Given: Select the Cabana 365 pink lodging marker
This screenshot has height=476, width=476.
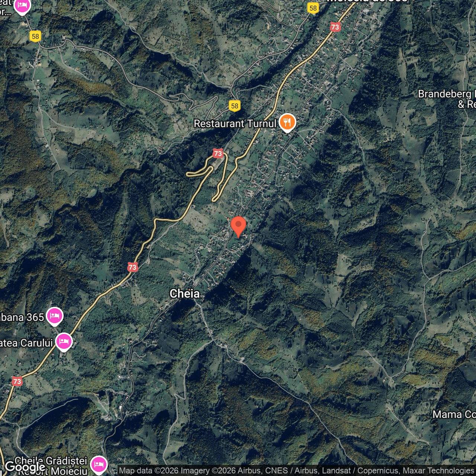Looking at the screenshot, I should pyautogui.click(x=54, y=316).
